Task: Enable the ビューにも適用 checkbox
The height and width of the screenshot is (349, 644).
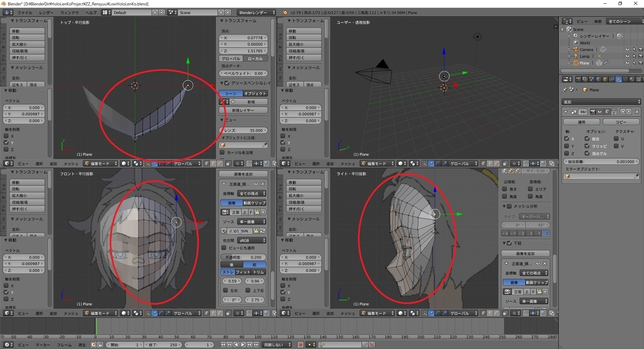Action: coord(224,248)
